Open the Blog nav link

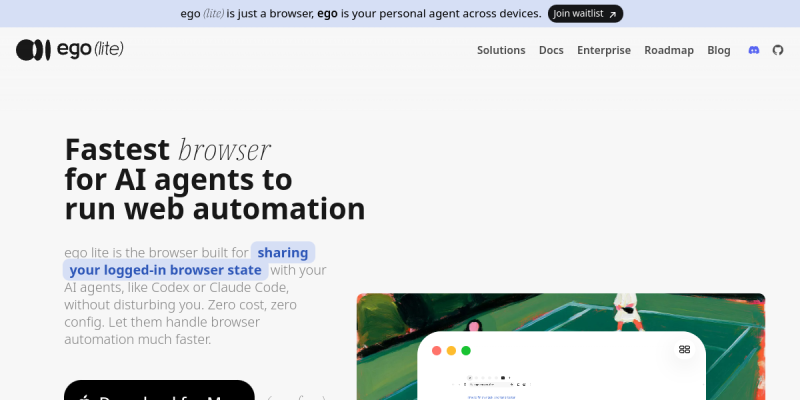point(718,50)
